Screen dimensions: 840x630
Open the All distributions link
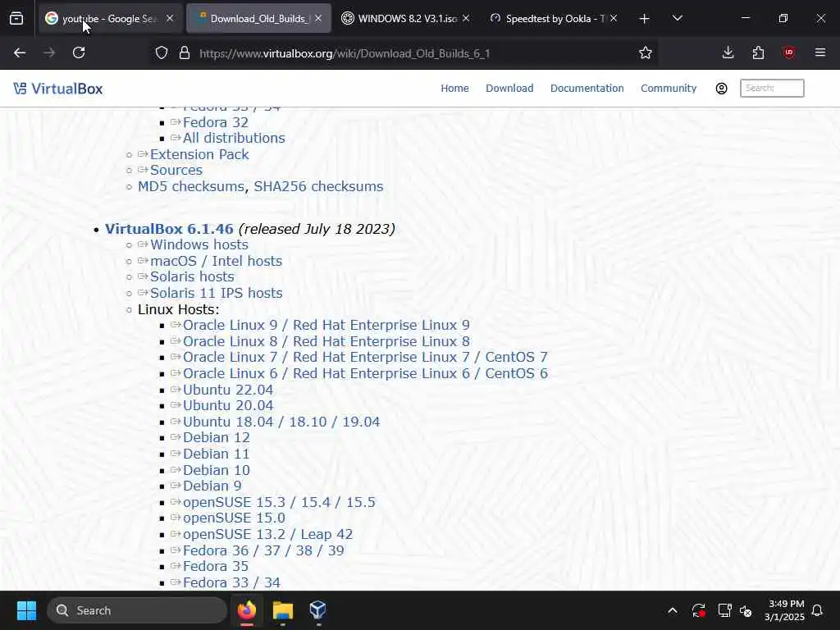coord(234,138)
